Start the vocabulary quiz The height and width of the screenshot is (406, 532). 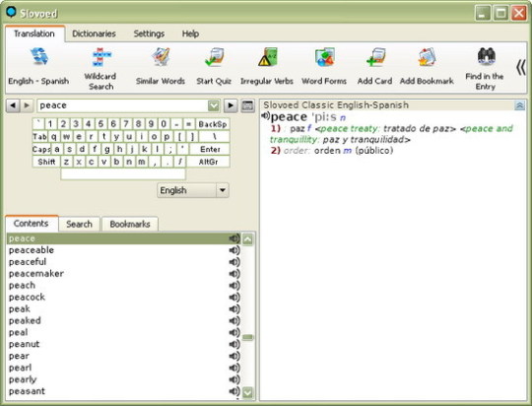(x=214, y=67)
